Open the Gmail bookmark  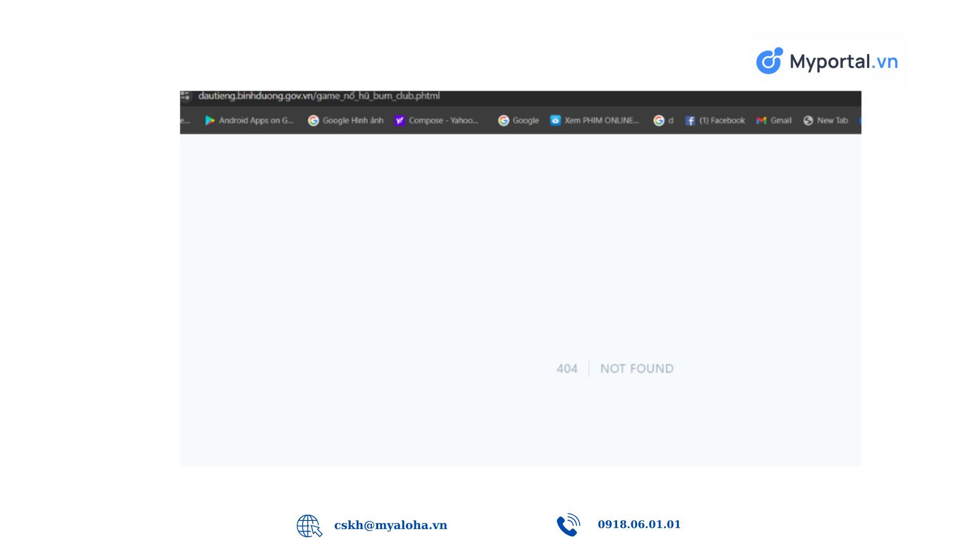tap(774, 120)
